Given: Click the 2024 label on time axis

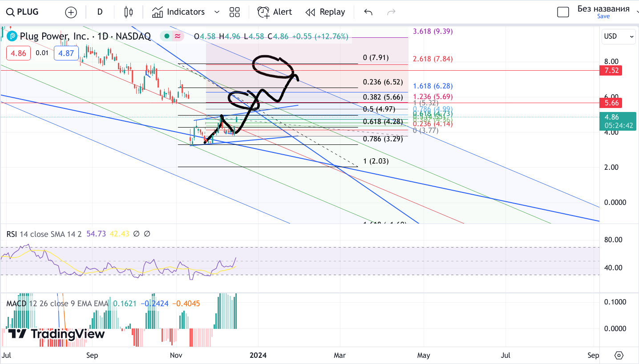Looking at the screenshot, I should [x=258, y=355].
